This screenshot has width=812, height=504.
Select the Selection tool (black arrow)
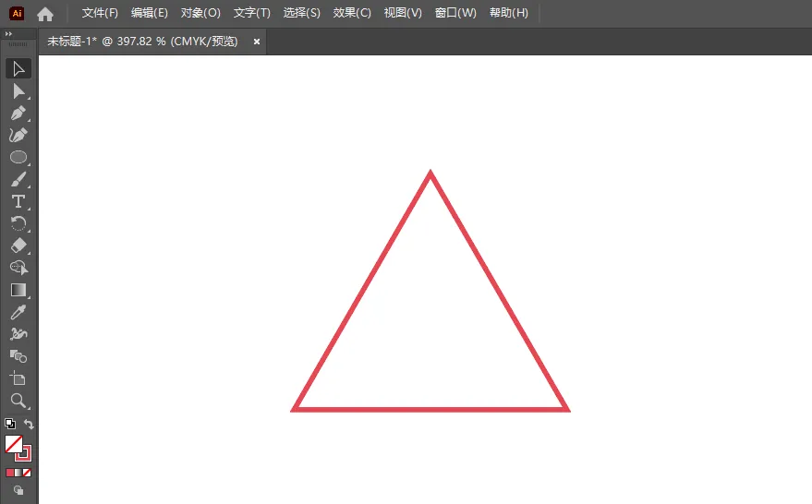18,68
